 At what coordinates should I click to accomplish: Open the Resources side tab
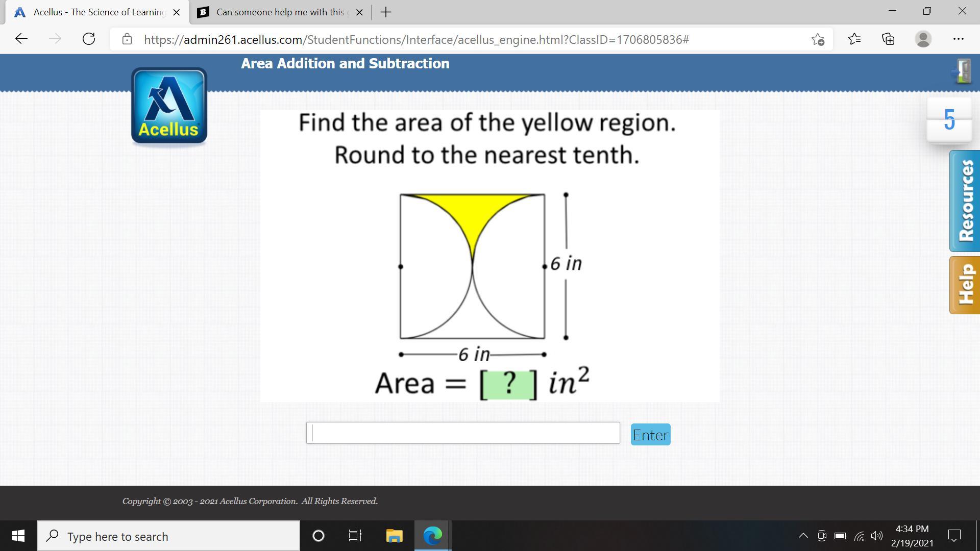964,201
